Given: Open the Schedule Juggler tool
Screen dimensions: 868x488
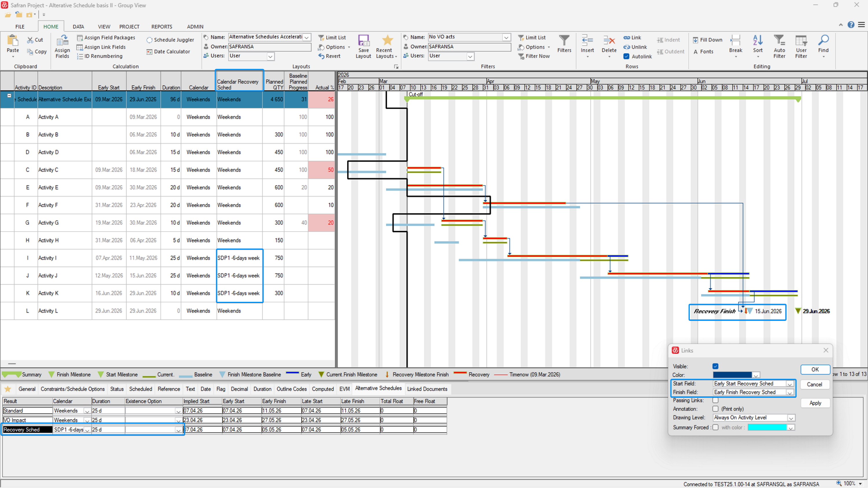Looking at the screenshot, I should 170,40.
